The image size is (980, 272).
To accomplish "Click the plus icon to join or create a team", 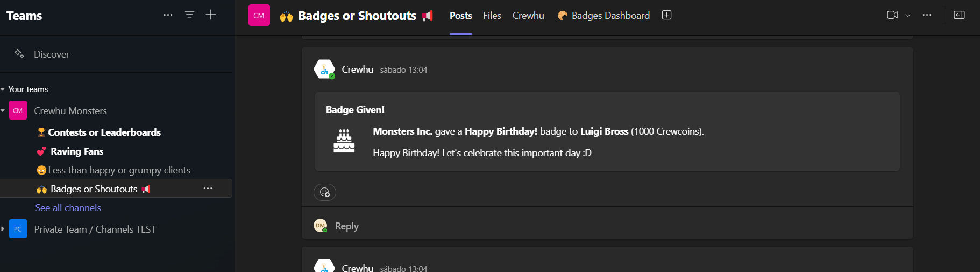I will pos(211,15).
